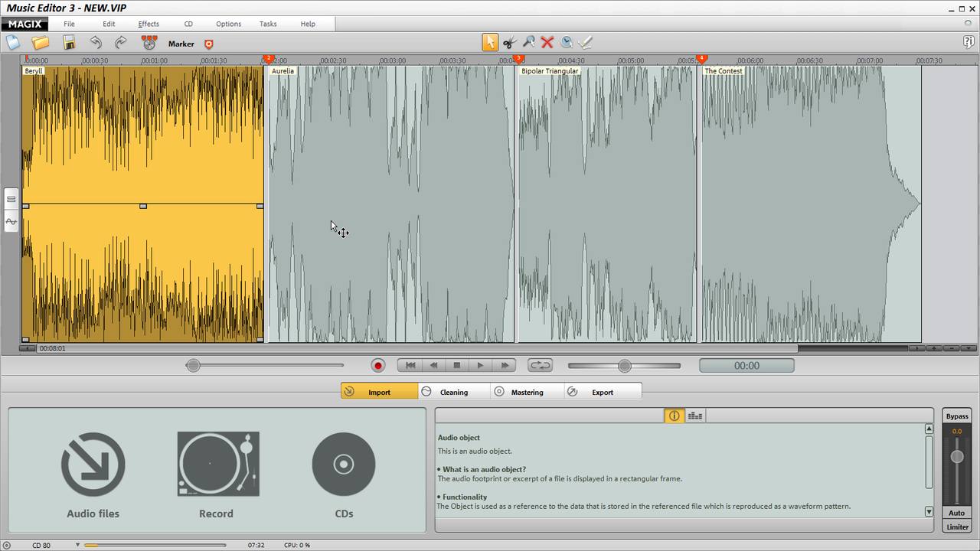Select the Bipolar Triangular audio object

pos(608,204)
